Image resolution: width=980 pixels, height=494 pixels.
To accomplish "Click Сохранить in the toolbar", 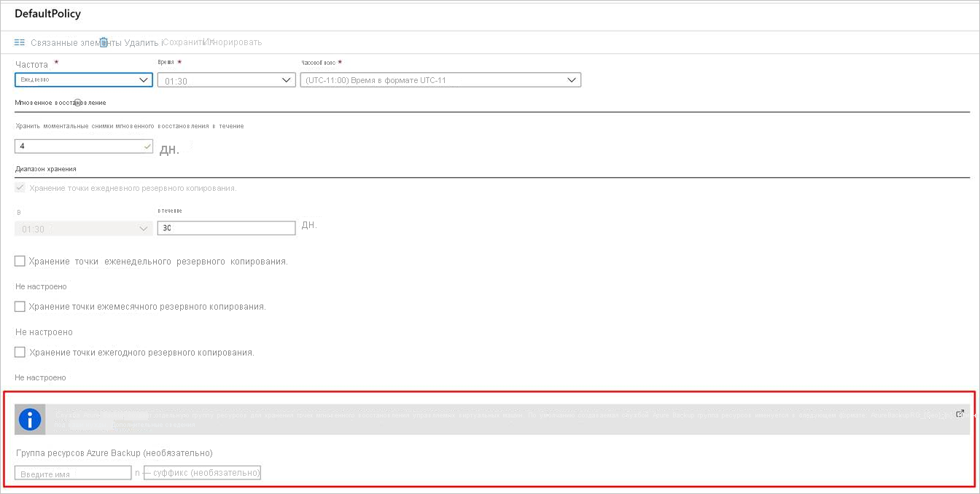I will coord(185,42).
